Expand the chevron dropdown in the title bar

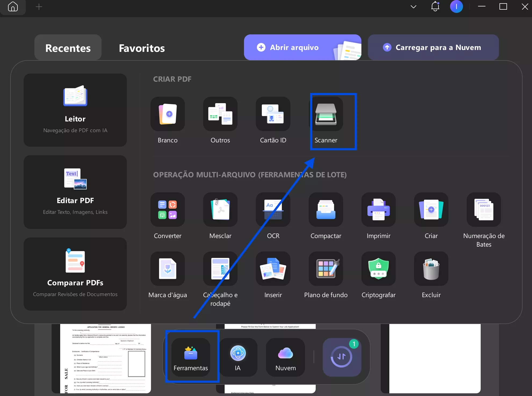[414, 7]
